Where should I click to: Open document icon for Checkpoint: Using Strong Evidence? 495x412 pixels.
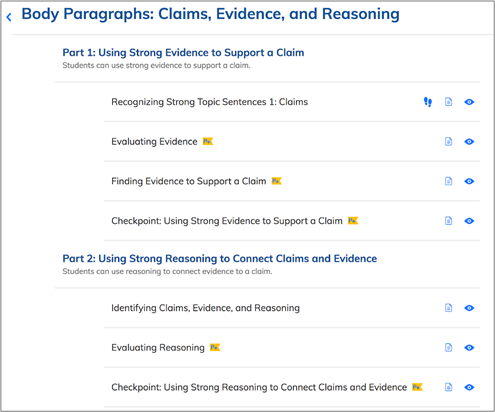pyautogui.click(x=448, y=221)
